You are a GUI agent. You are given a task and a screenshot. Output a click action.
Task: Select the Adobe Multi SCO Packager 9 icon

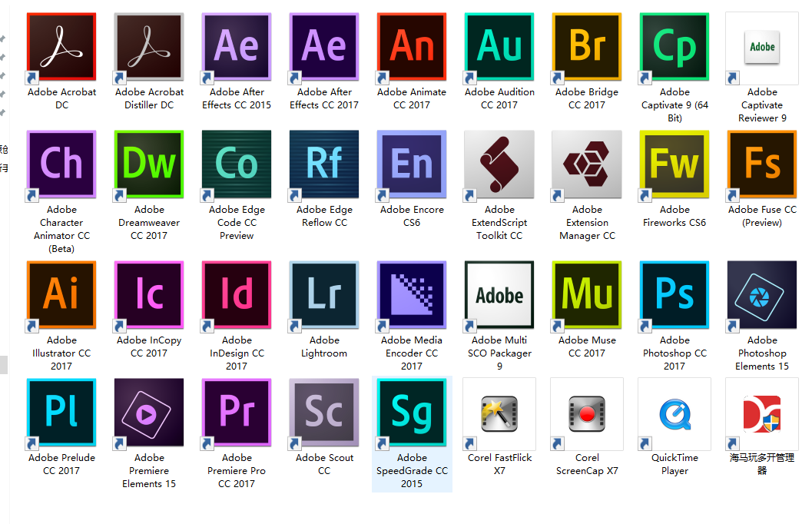tap(499, 295)
